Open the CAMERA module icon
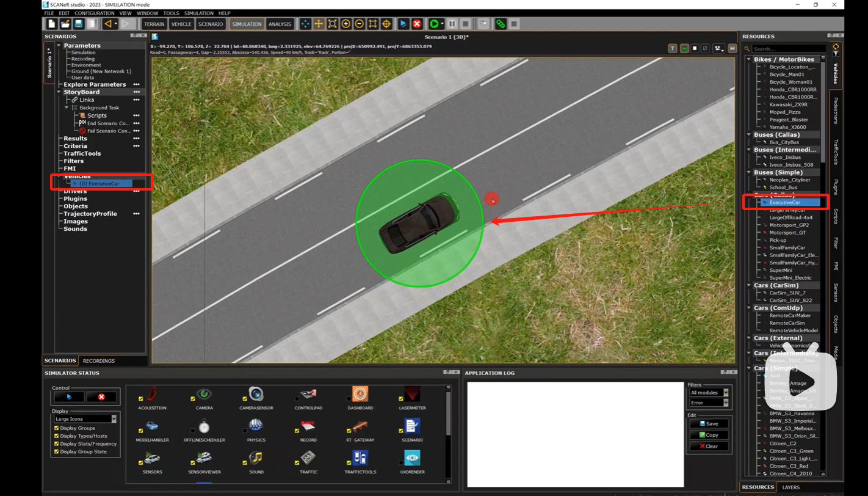Screen dimensions: 868x496 pos(204,395)
